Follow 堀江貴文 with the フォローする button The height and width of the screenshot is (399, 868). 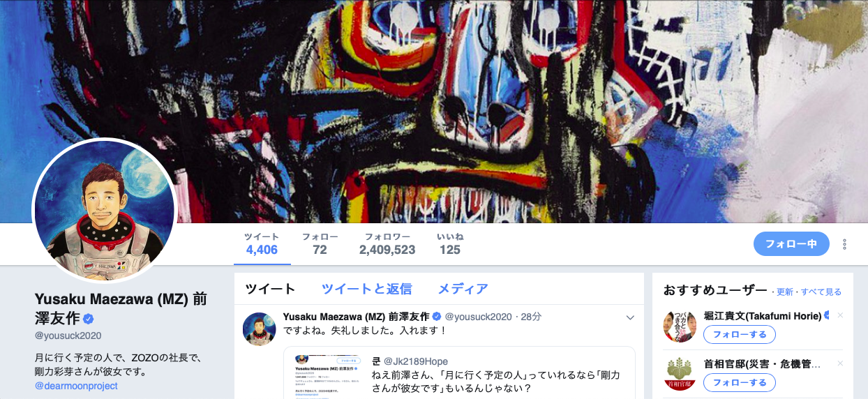[x=739, y=334]
